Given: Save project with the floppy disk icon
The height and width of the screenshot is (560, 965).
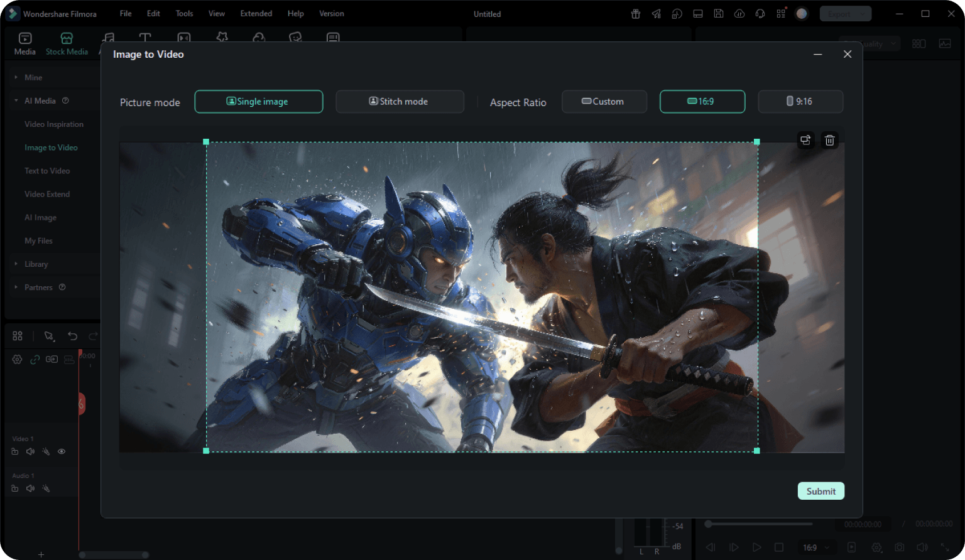Looking at the screenshot, I should [719, 14].
